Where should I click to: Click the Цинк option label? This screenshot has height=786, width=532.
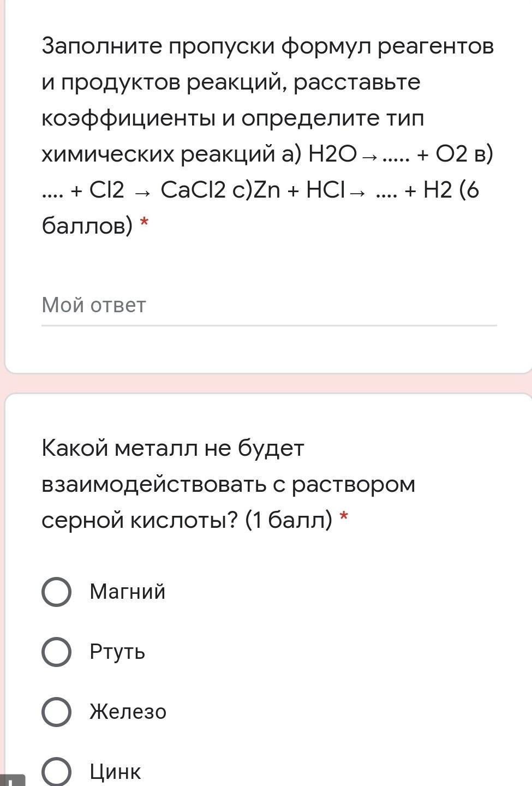coord(115,772)
